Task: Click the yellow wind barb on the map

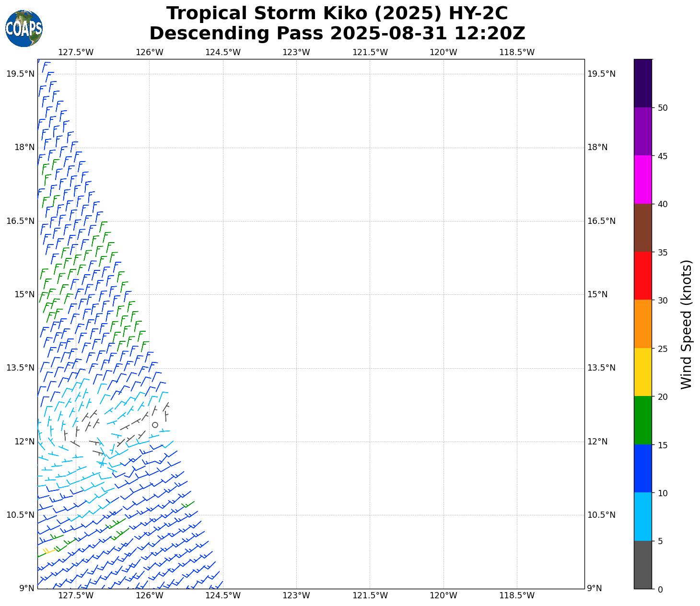Action: [x=47, y=552]
